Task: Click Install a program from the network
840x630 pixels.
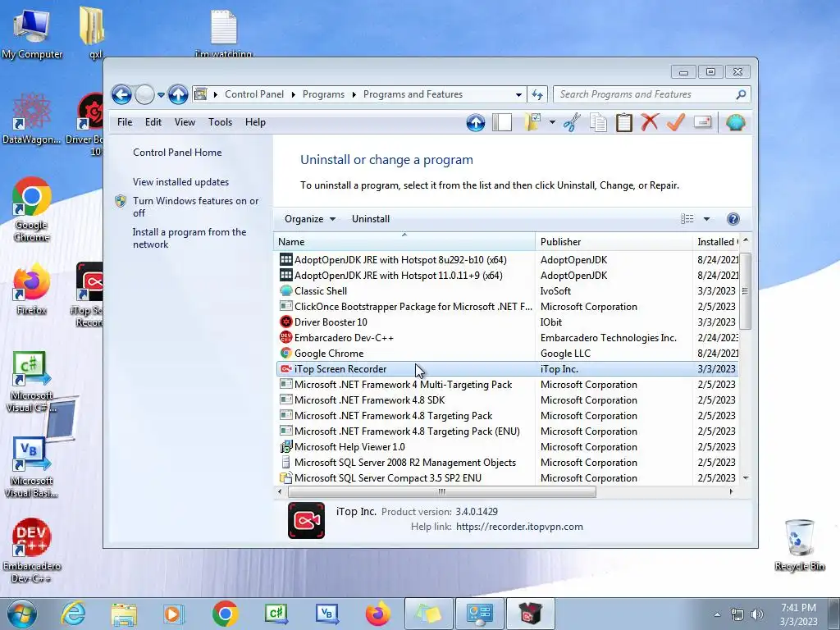Action: (x=189, y=238)
